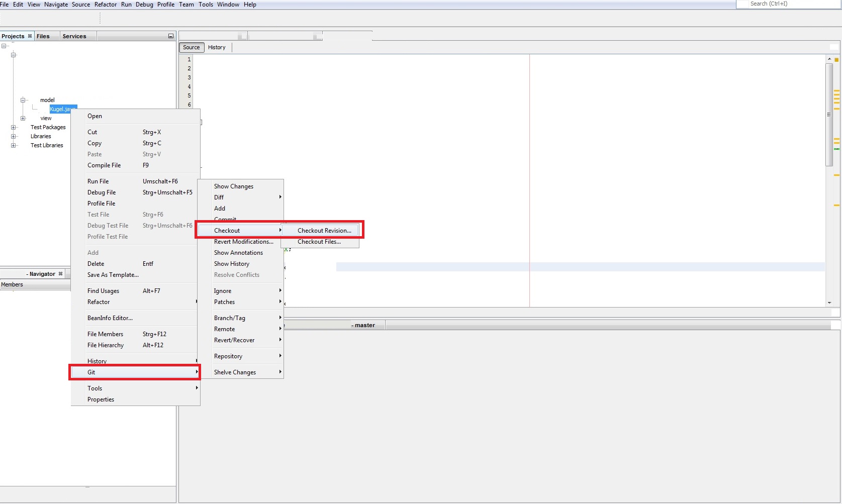The width and height of the screenshot is (842, 504).
Task: Expand the Test Libraries node
Action: click(x=14, y=145)
